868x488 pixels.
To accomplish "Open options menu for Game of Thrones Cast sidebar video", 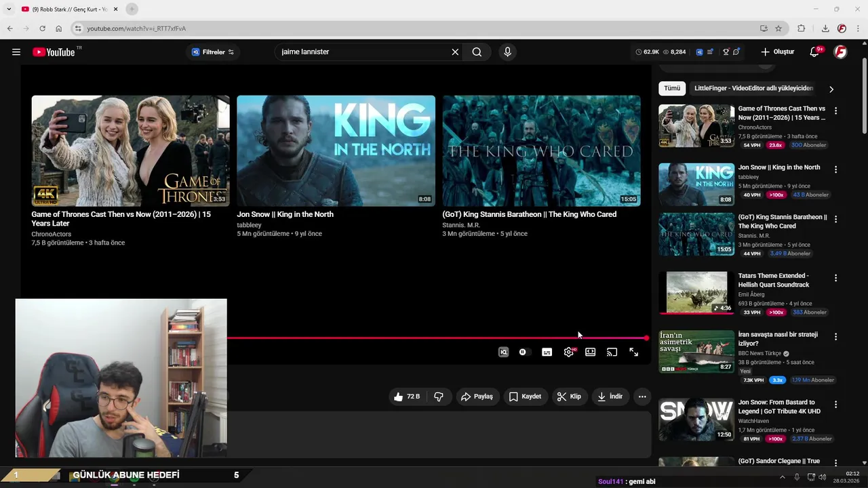I will pyautogui.click(x=835, y=110).
